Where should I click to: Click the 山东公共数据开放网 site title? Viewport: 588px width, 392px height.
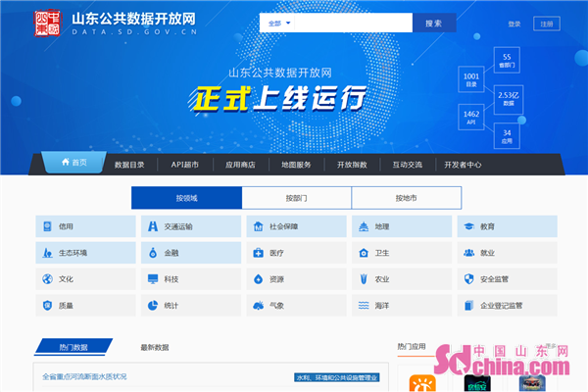[134, 20]
